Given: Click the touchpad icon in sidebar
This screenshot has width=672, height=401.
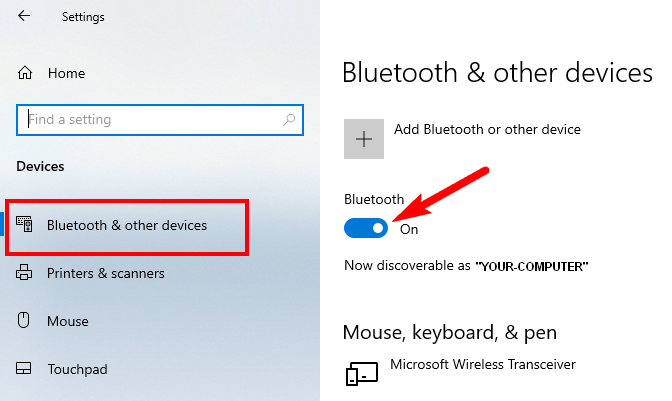Looking at the screenshot, I should pyautogui.click(x=24, y=368).
